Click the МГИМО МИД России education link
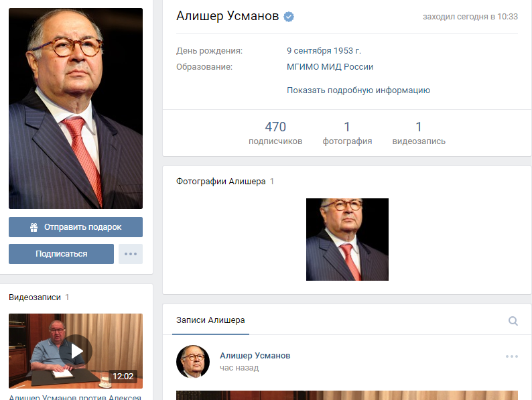Screen dimensions: 532x400 point(330,67)
